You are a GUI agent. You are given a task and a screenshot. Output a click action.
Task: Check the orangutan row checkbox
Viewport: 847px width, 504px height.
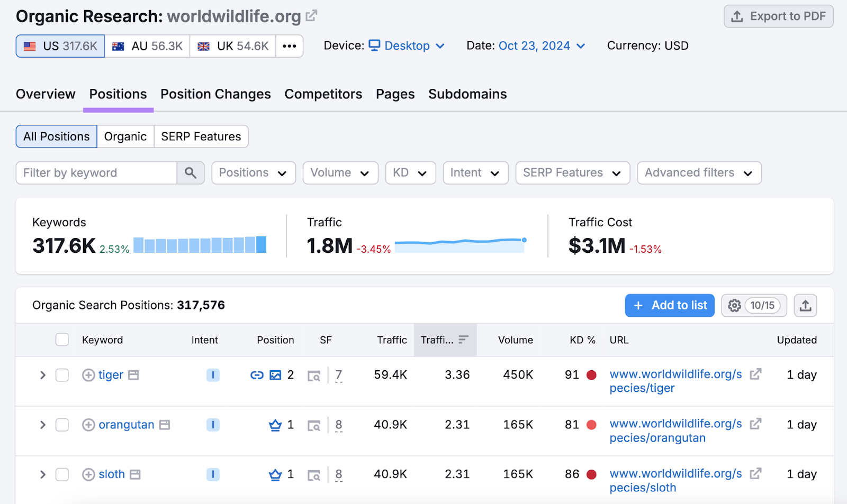coord(62,425)
